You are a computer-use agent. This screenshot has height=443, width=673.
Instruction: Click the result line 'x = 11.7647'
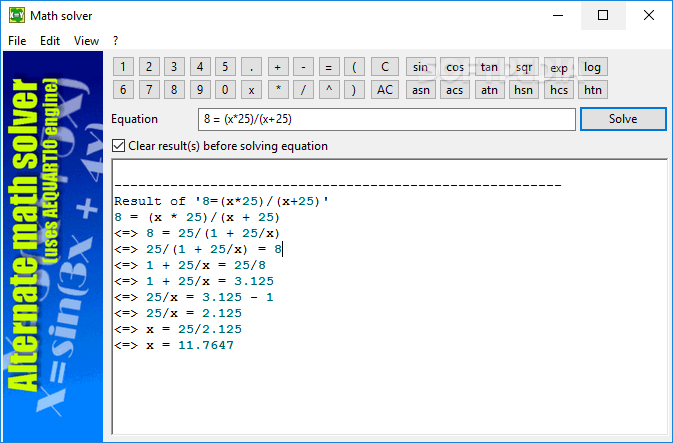pos(174,345)
